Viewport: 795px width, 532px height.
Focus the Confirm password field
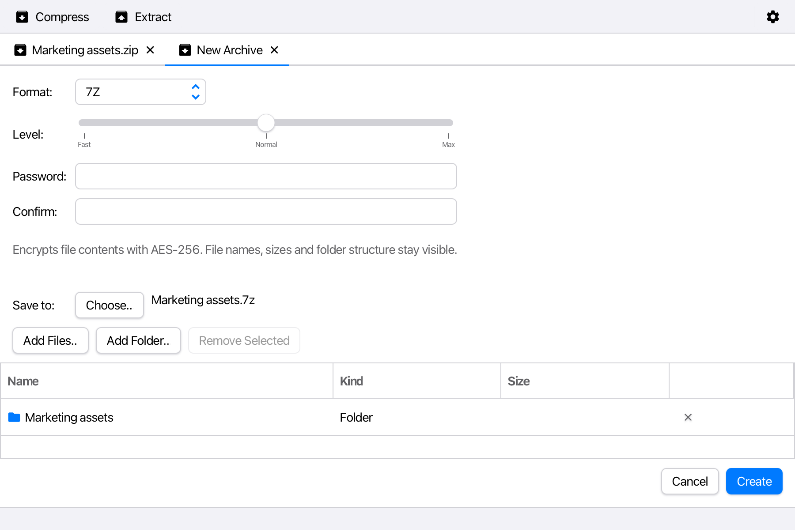pyautogui.click(x=266, y=211)
